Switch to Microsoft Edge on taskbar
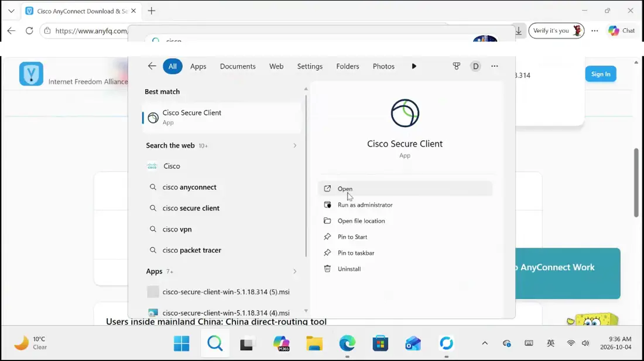 (347, 343)
